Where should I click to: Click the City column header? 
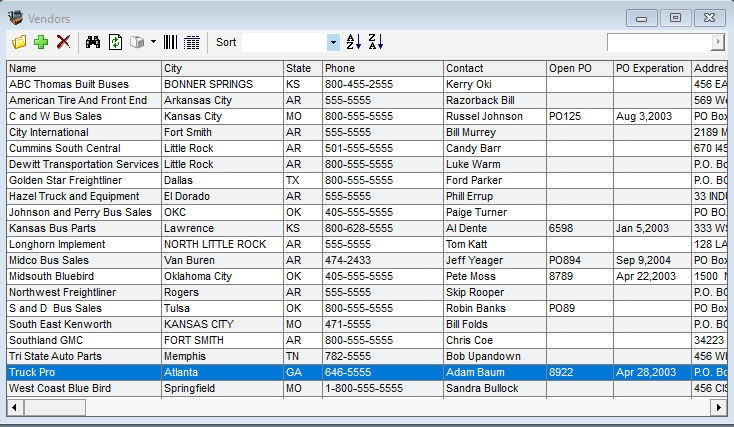point(222,68)
